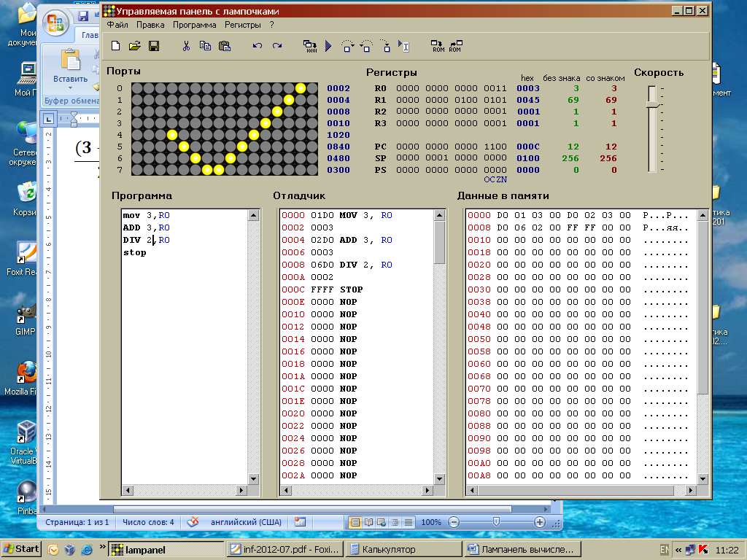Click port 7 value 0300
Screen dimensions: 747x560
pyautogui.click(x=338, y=170)
